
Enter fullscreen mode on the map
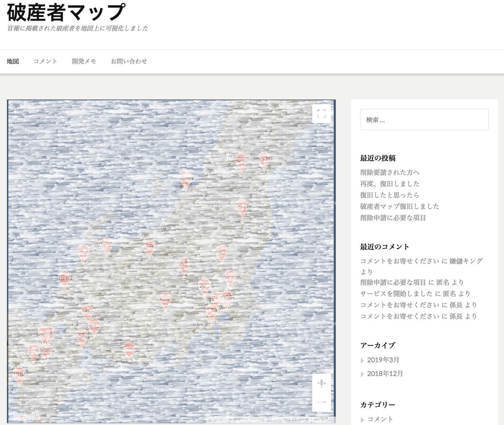tap(321, 115)
